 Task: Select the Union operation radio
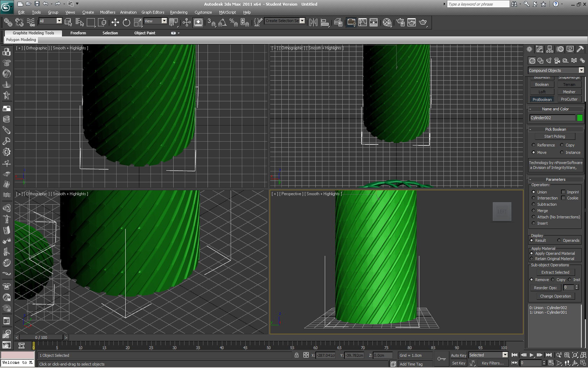click(x=533, y=192)
